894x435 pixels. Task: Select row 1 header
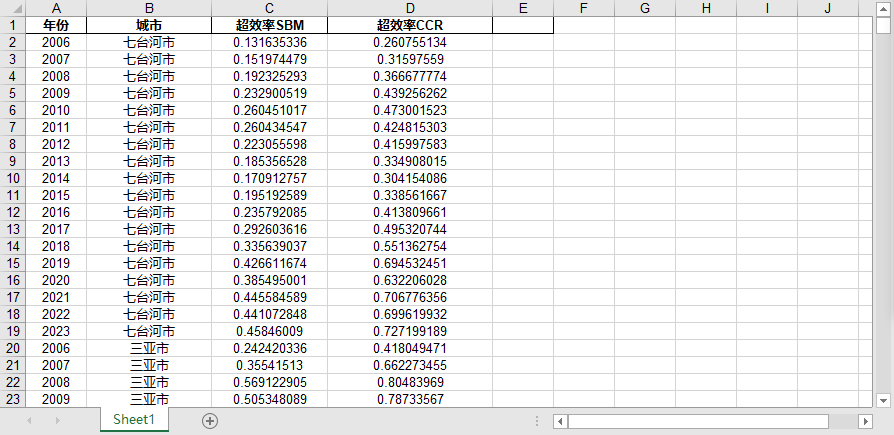[13, 25]
